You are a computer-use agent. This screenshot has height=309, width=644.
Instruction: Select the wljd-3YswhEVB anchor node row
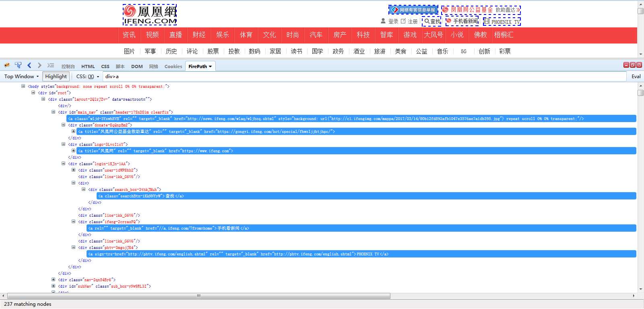(x=351, y=118)
